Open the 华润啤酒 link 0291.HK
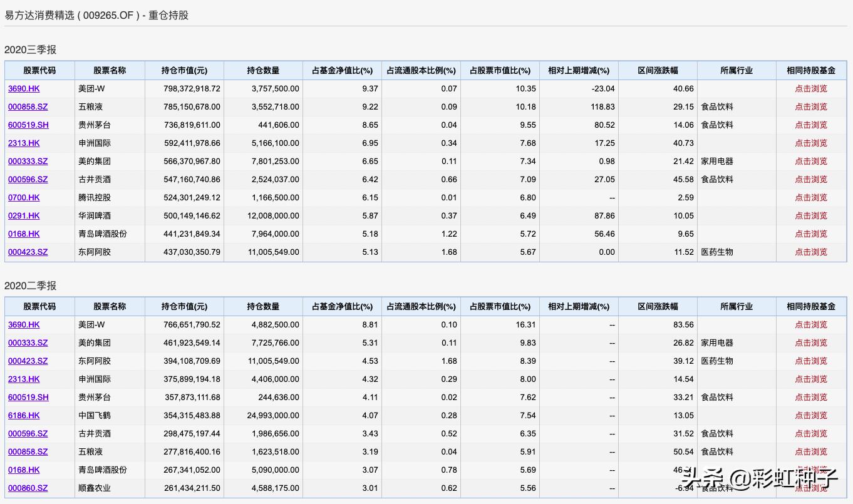 coord(24,215)
